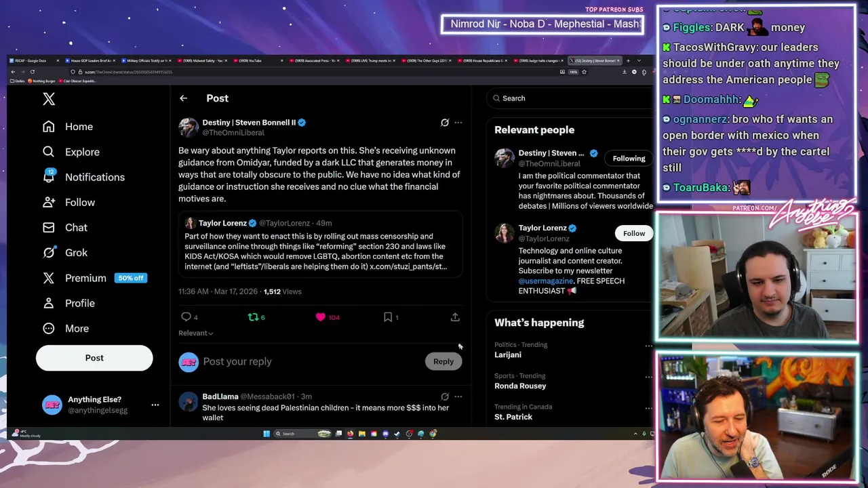Click Grok icon on Destiny's post header
The image size is (868, 488).
[445, 123]
